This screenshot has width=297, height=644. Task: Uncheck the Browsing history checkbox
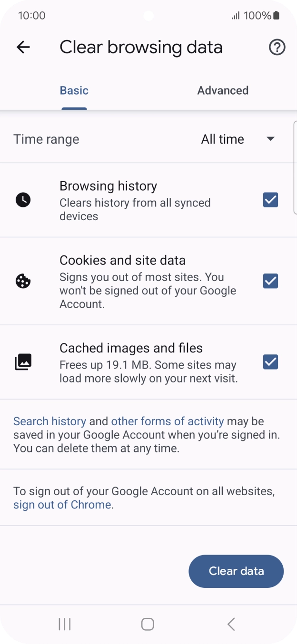tap(270, 200)
